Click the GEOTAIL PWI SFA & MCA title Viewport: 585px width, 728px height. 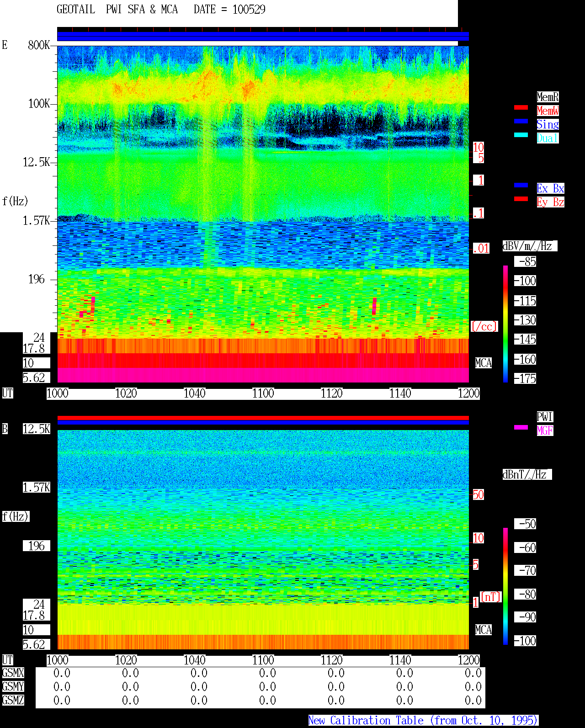117,10
